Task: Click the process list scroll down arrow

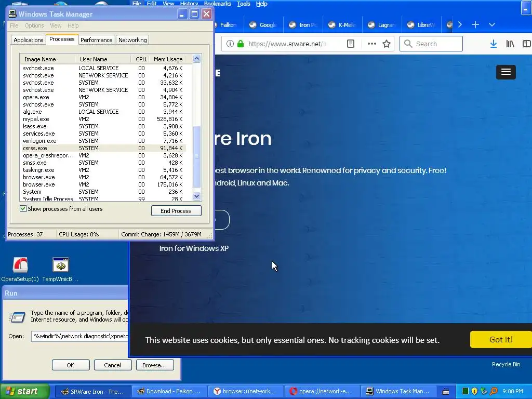Action: (196, 196)
